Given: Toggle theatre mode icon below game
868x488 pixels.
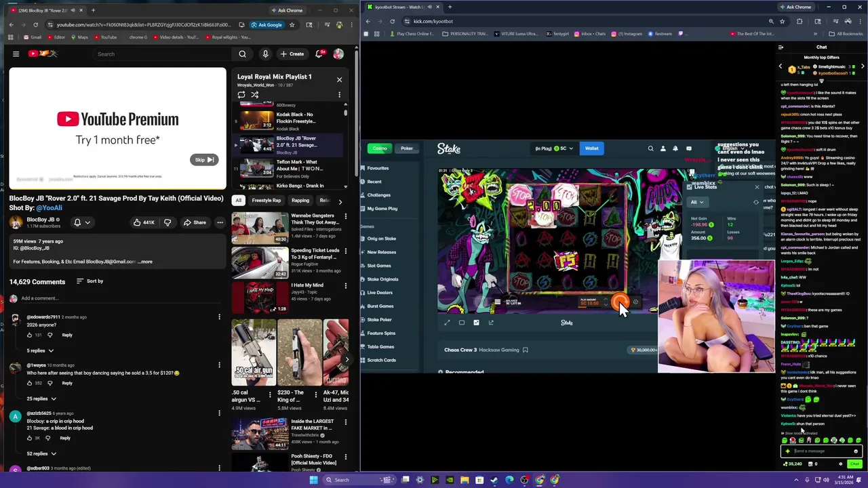Looking at the screenshot, I should click(462, 323).
